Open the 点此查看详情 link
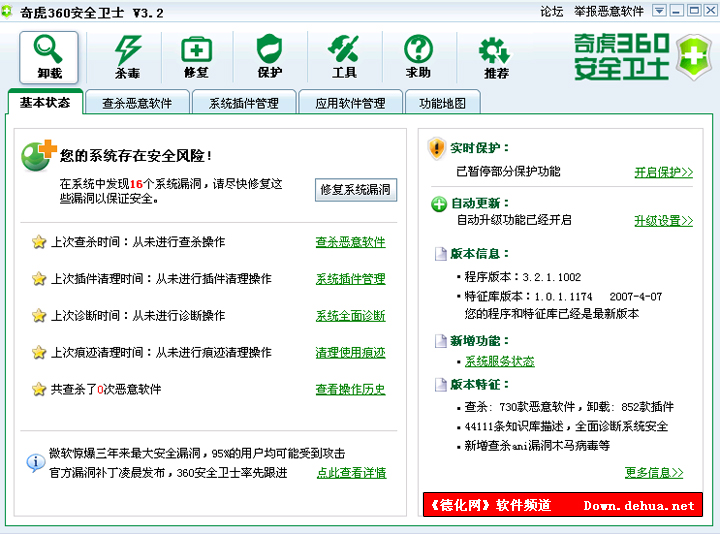The height and width of the screenshot is (534, 720). pyautogui.click(x=352, y=473)
